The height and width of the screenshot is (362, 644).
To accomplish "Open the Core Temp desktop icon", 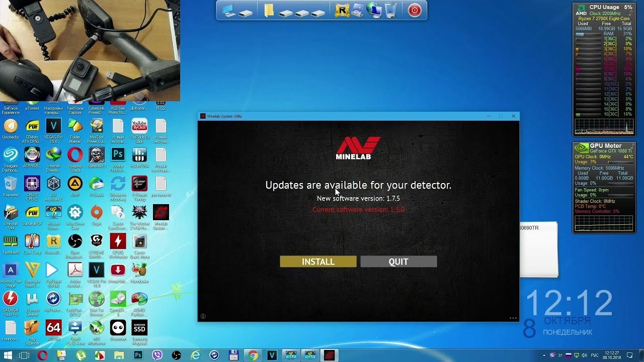I will pos(32,245).
